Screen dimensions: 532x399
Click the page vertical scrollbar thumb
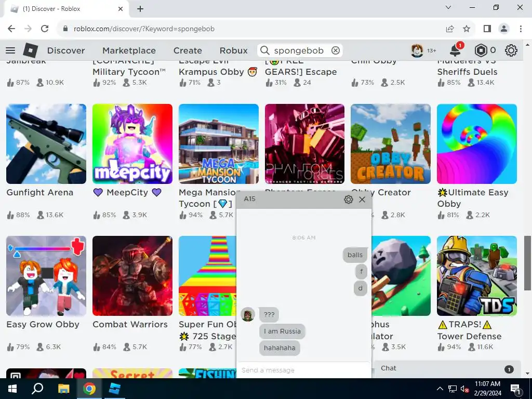pyautogui.click(x=528, y=263)
